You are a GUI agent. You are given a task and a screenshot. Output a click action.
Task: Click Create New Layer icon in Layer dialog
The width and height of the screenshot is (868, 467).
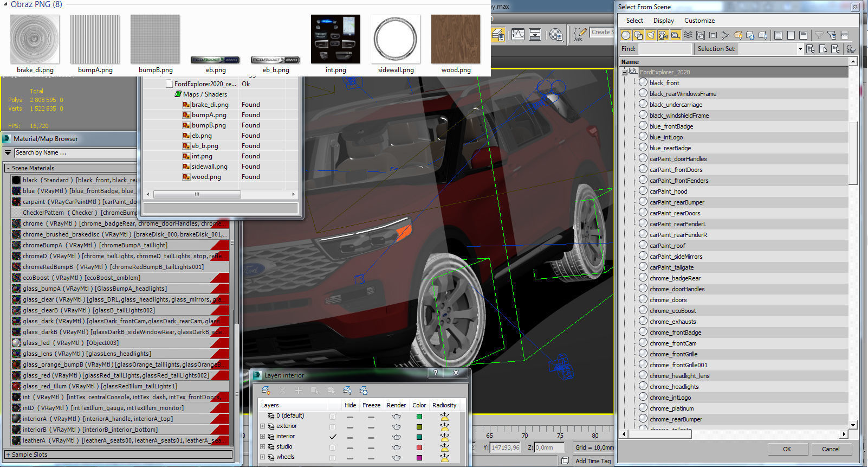[265, 391]
